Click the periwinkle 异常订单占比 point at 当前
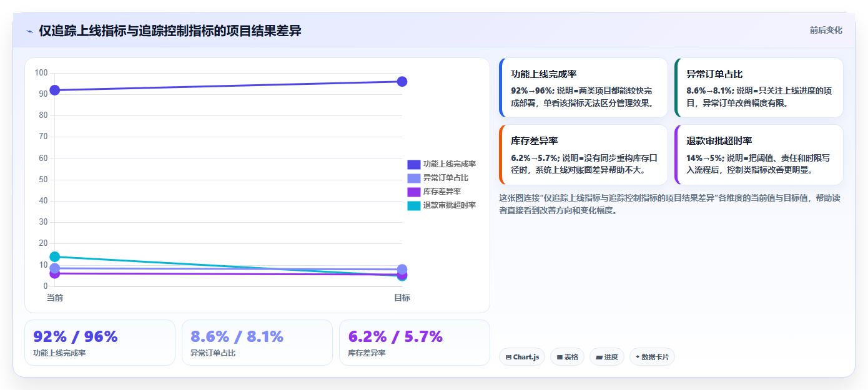Image resolution: width=868 pixels, height=390 pixels. (55, 268)
